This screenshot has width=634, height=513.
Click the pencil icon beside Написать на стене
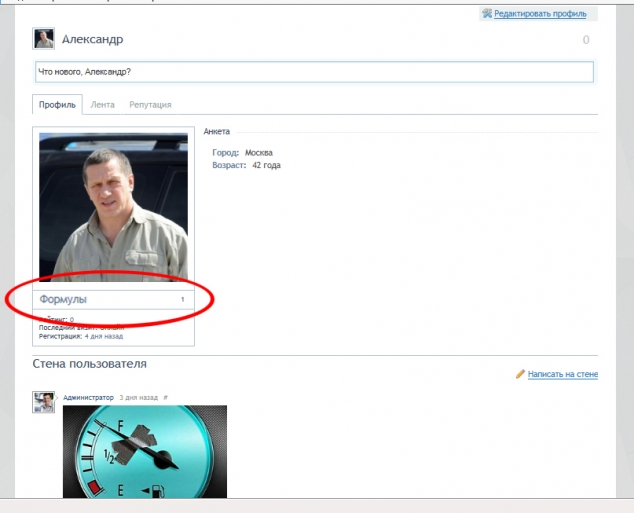pos(520,374)
